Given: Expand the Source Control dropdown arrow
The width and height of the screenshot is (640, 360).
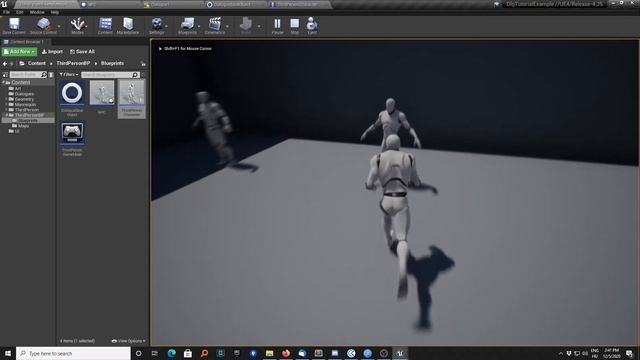Looking at the screenshot, I should click(x=59, y=26).
